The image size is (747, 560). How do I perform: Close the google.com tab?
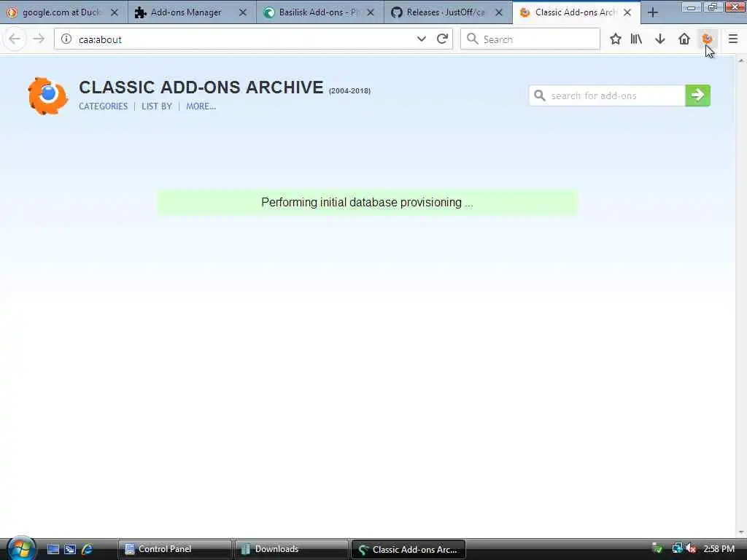click(115, 13)
